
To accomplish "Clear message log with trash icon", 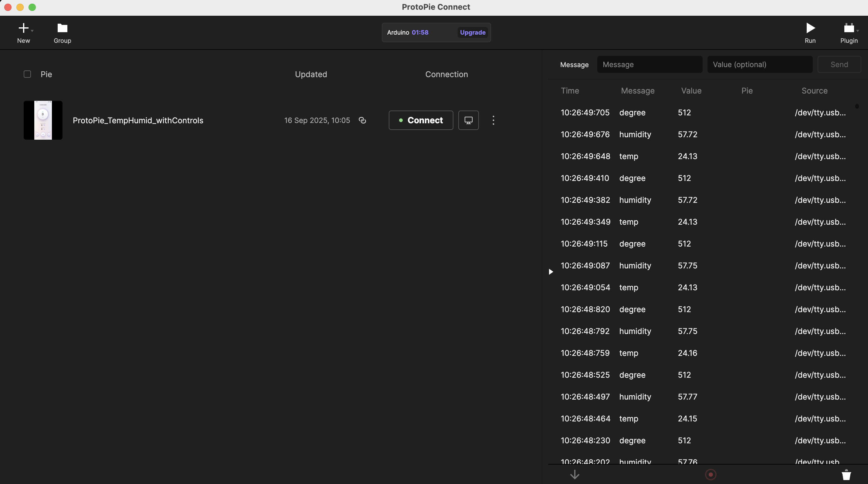I will pos(846,475).
